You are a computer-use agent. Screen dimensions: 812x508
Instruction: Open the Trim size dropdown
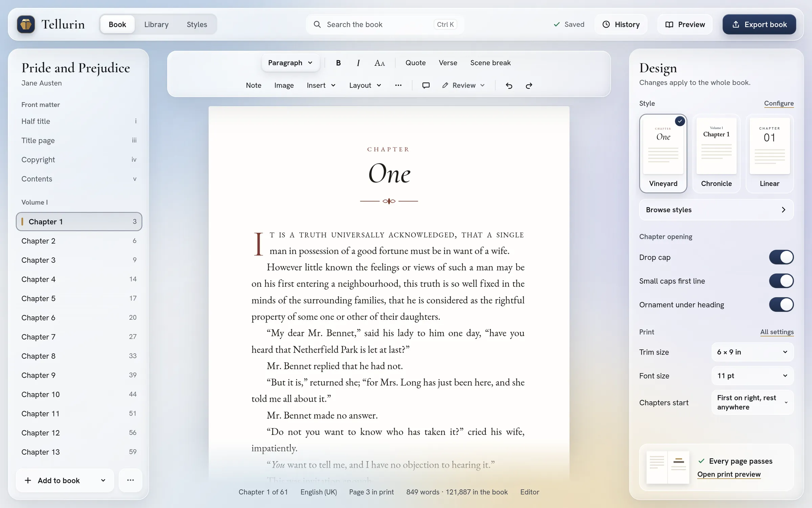752,352
